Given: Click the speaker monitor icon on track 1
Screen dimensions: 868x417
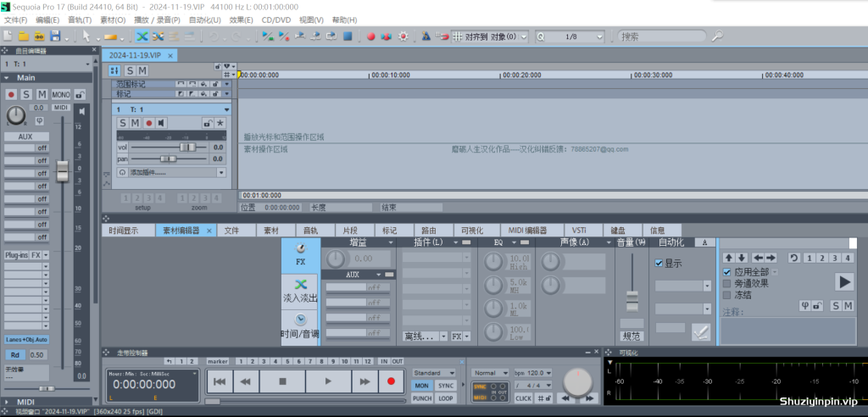Looking at the screenshot, I should coord(161,122).
